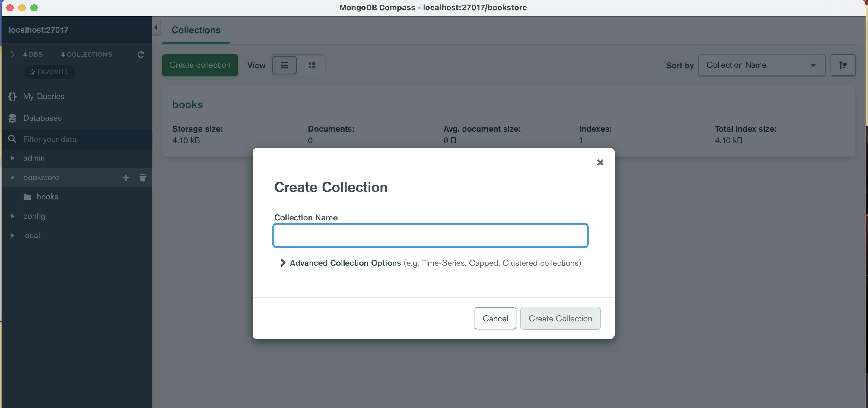The width and height of the screenshot is (868, 408).
Task: Expand the local database tree item
Action: (12, 235)
